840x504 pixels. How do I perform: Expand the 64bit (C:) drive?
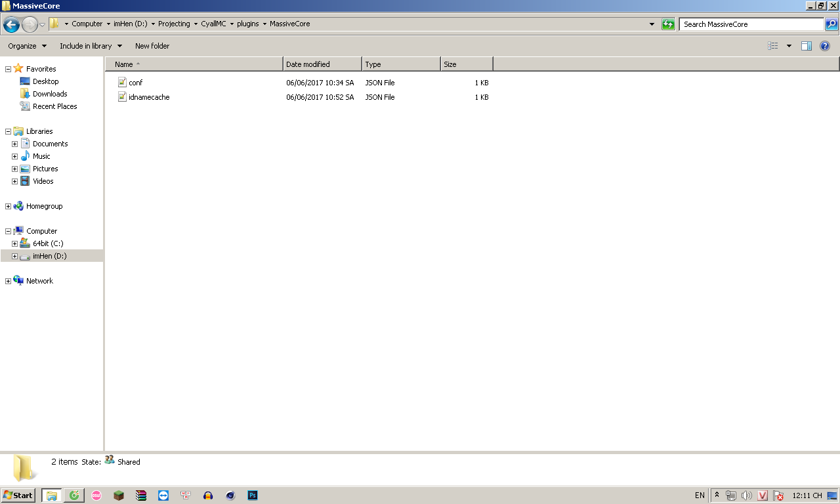pos(14,243)
